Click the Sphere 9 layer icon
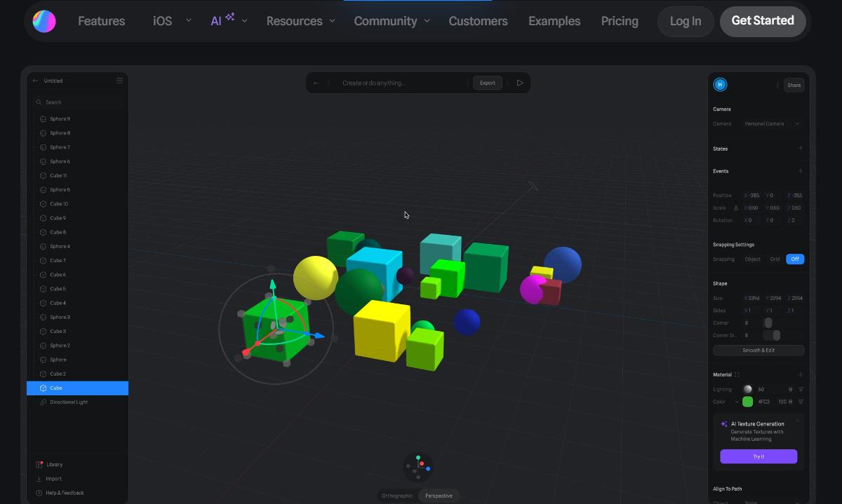Viewport: 842px width, 504px height. pyautogui.click(x=43, y=119)
